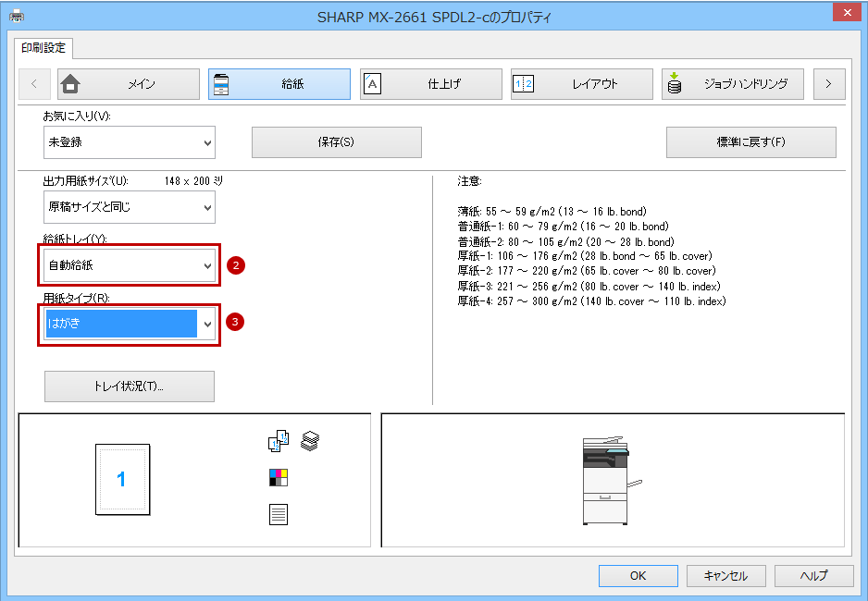The image size is (868, 601).
Task: Close the properties window
Action: tap(848, 13)
